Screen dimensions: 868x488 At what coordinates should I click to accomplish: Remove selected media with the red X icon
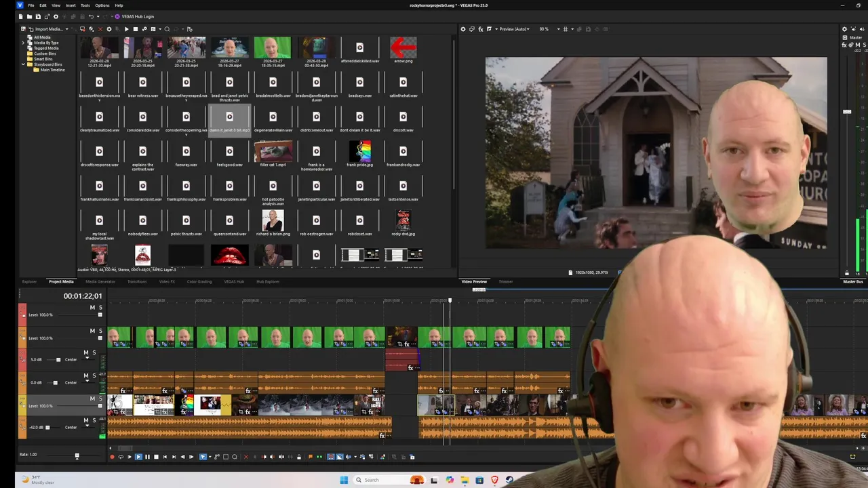coord(100,29)
